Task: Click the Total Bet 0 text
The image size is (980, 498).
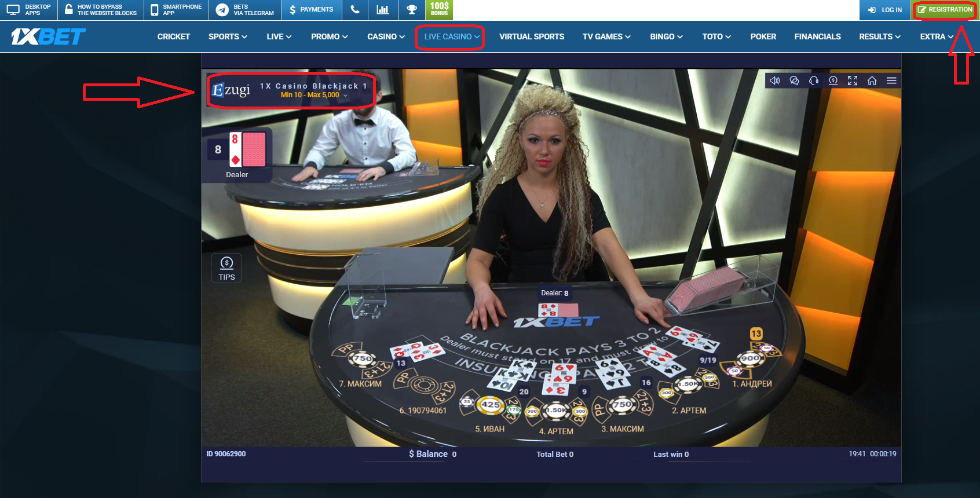Action: [x=555, y=455]
